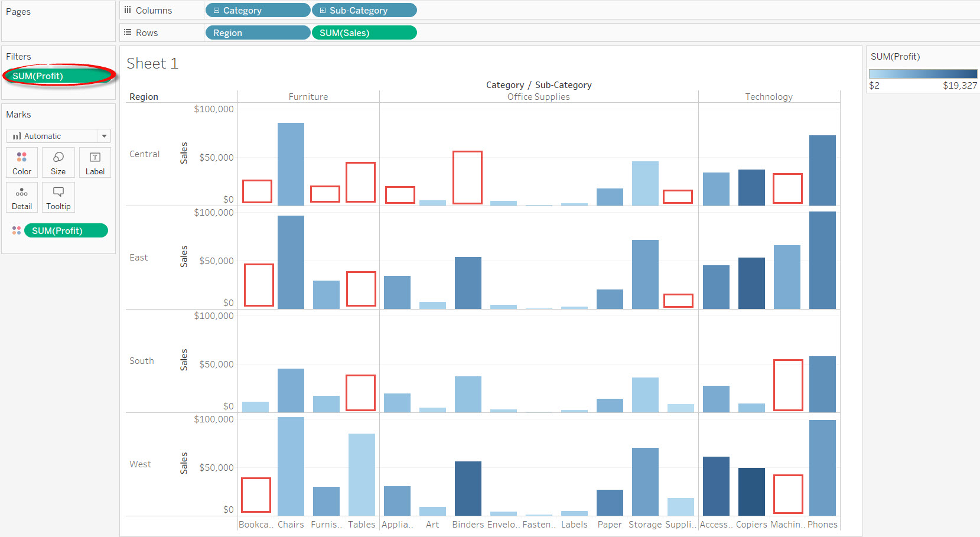This screenshot has height=537, width=980.
Task: Select the SUM(Sales) pill in Rows
Action: (364, 33)
